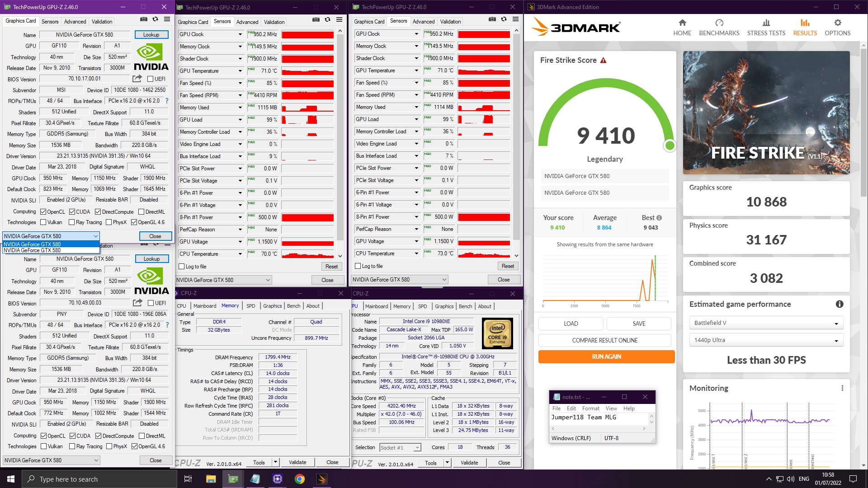
Task: Expand GPU Temperature dropdown in middle GPU-Z
Action: coord(240,71)
